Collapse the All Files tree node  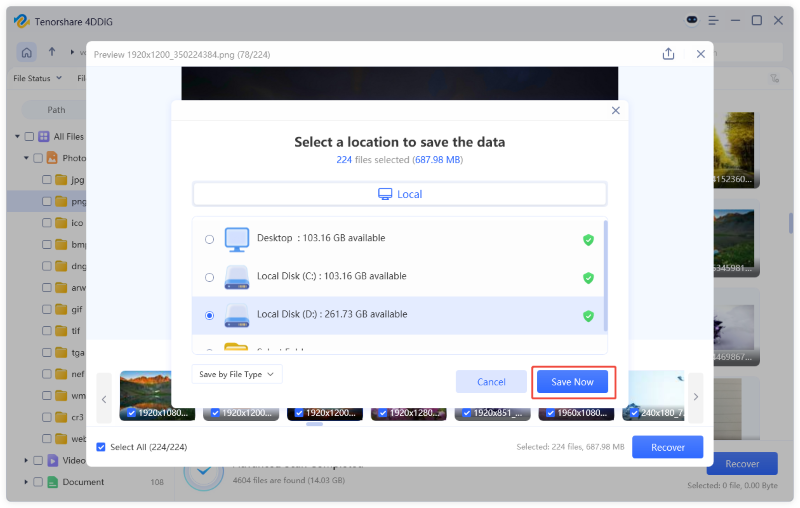[17, 137]
